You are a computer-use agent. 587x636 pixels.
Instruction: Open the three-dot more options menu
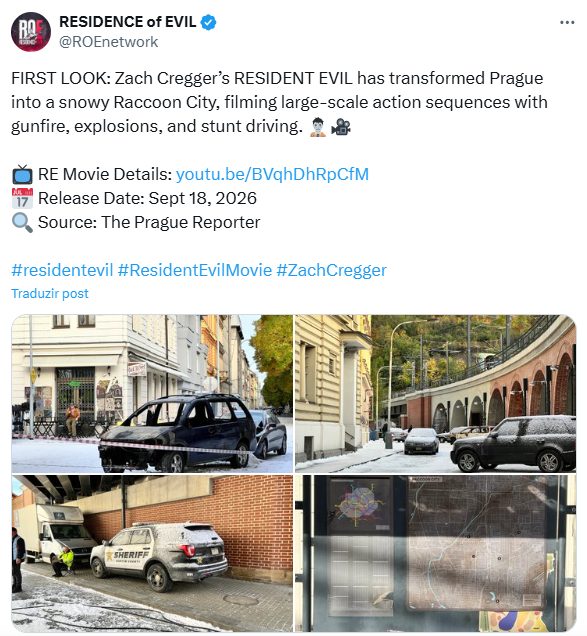567,22
